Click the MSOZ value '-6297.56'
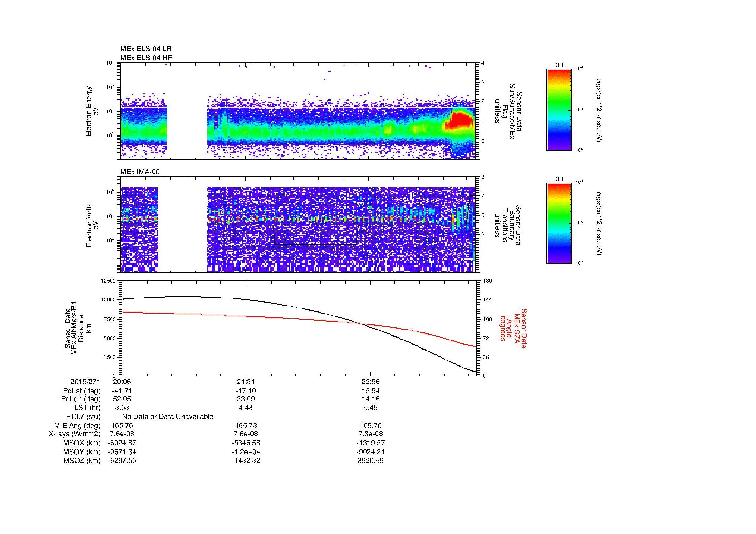 122,461
